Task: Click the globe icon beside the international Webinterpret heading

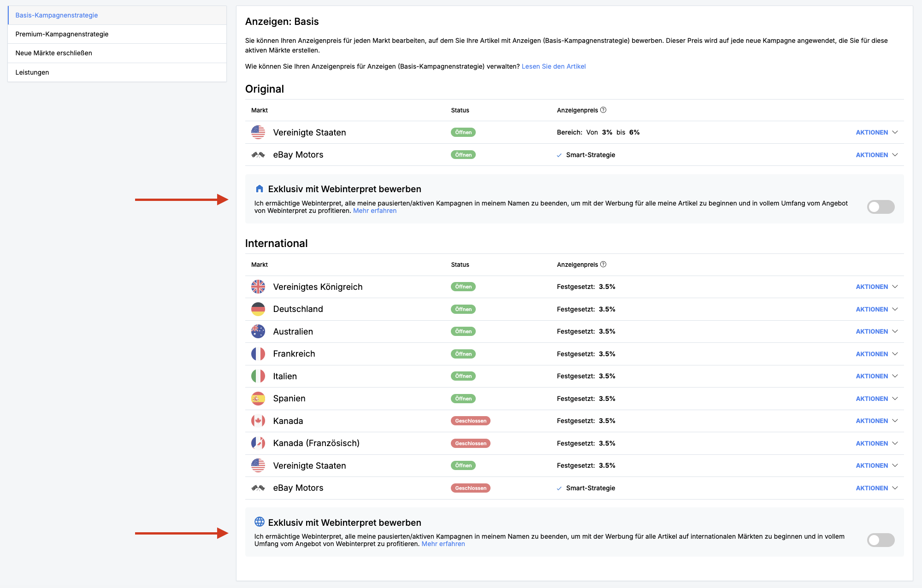Action: pos(260,522)
